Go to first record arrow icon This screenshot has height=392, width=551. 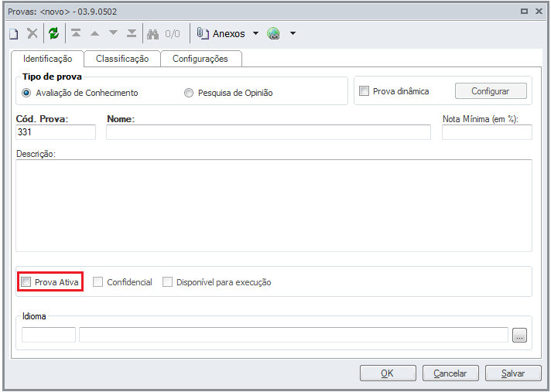(x=76, y=33)
